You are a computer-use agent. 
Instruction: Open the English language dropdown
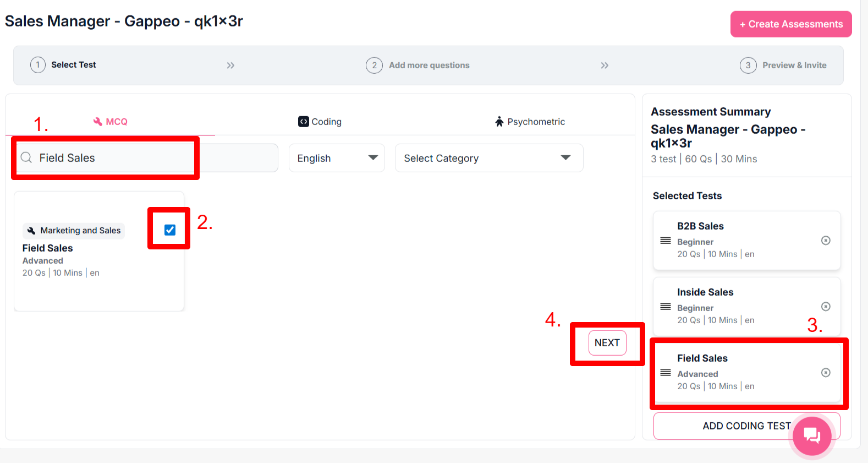(337, 158)
